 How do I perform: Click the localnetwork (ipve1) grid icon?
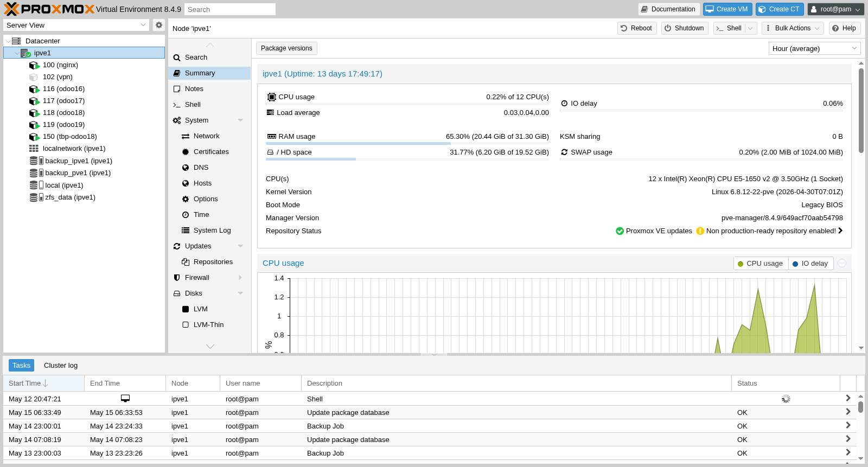tap(34, 149)
